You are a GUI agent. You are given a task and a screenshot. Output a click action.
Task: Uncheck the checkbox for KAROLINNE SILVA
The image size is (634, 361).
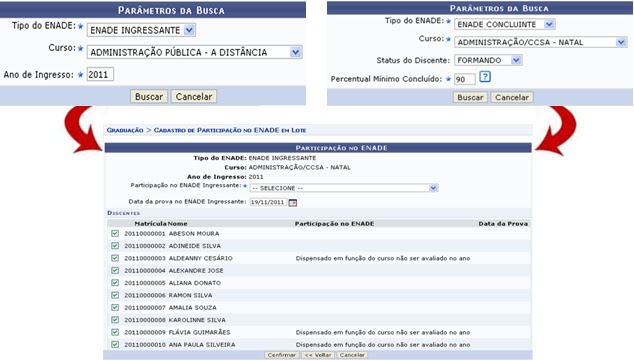coord(115,320)
